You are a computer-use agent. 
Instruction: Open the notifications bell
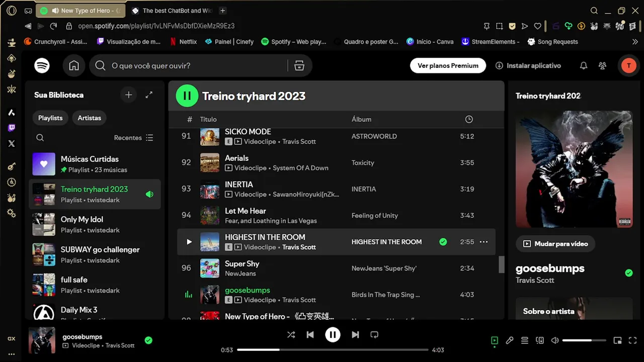point(584,66)
